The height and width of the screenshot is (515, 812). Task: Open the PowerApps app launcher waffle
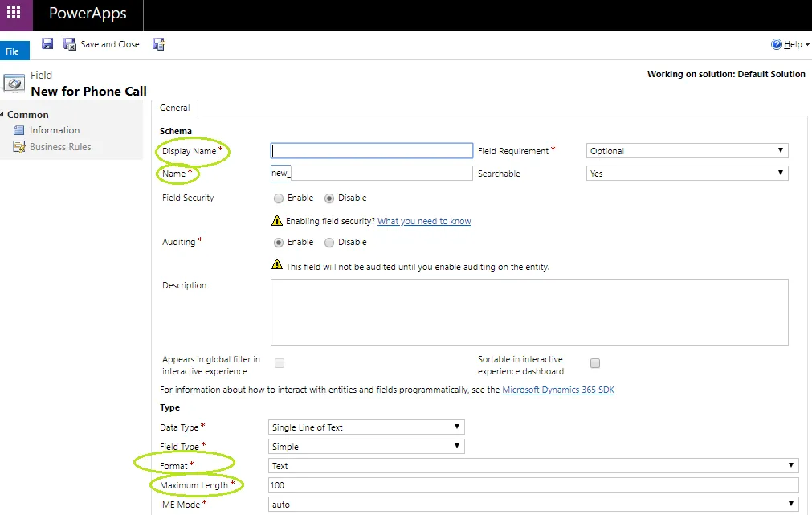click(14, 12)
